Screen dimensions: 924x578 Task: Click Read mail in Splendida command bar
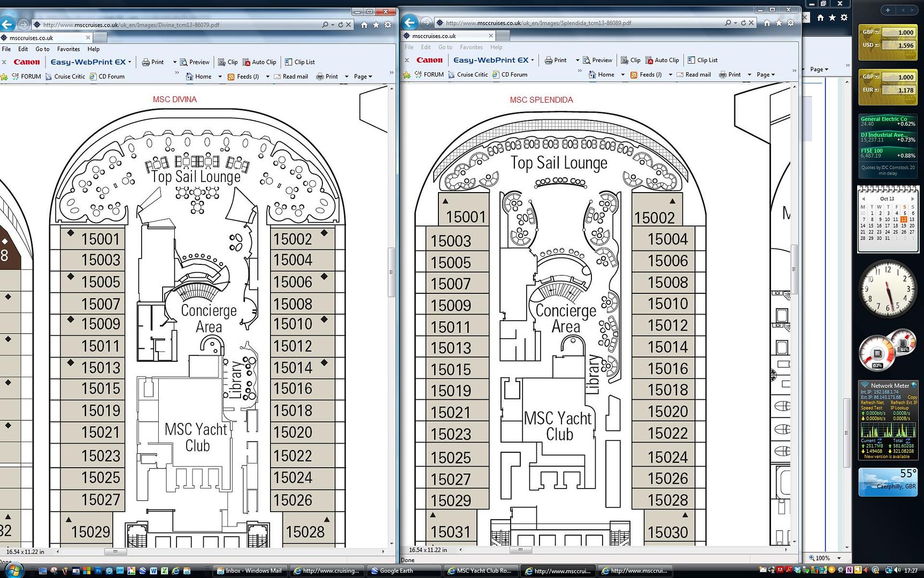pos(694,74)
